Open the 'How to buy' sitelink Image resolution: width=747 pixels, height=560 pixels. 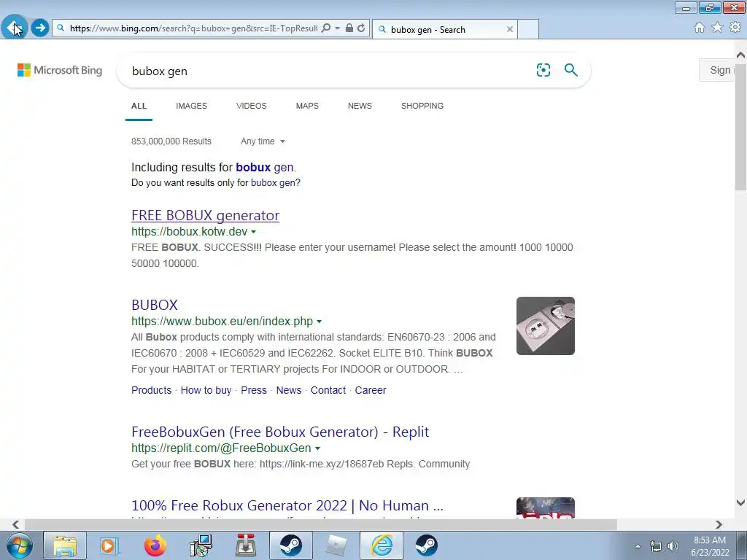coord(206,390)
